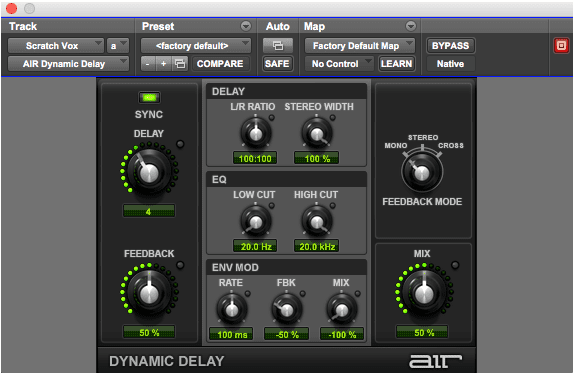Click the STEREO WIDTH knob
This screenshot has height=373, width=574.
pyautogui.click(x=317, y=133)
